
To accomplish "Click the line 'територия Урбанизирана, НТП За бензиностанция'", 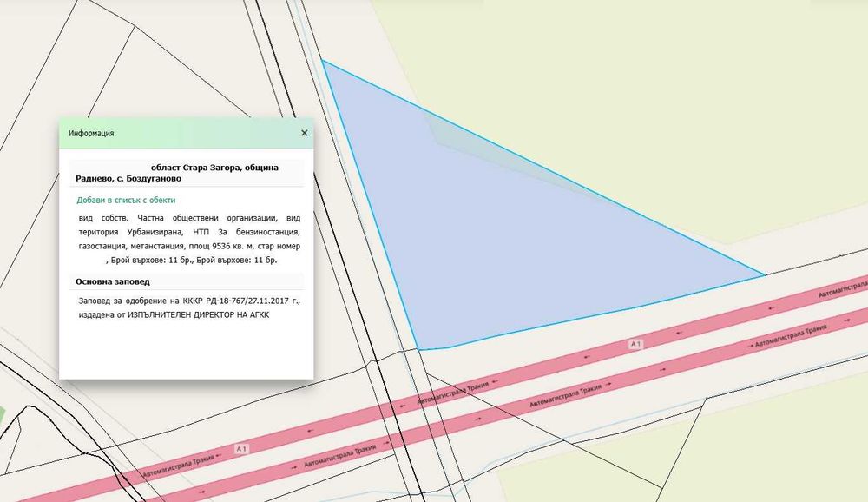I will (x=189, y=232).
